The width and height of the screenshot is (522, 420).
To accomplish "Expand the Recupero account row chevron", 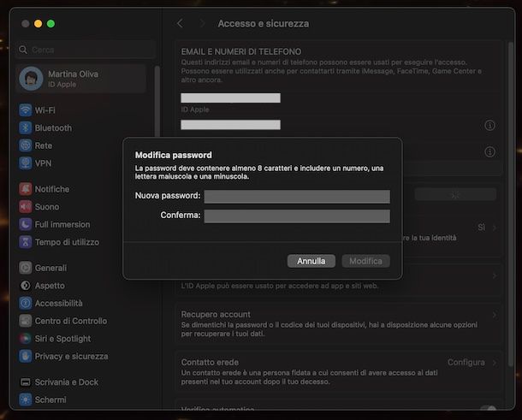I will click(x=495, y=315).
